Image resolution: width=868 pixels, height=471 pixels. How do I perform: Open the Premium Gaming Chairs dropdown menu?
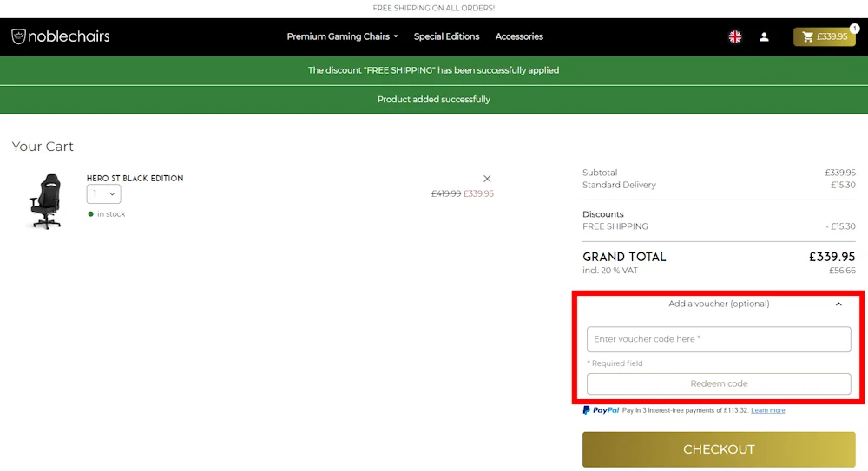click(342, 36)
